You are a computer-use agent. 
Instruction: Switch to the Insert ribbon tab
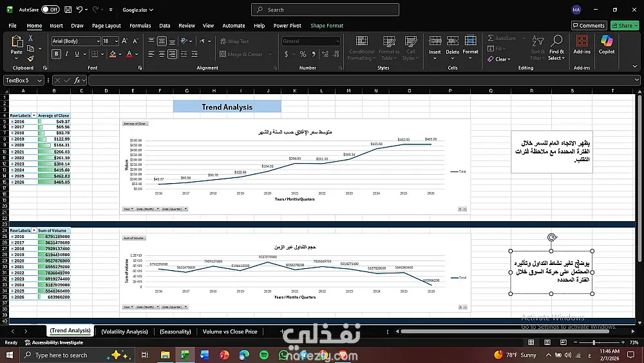56,26
